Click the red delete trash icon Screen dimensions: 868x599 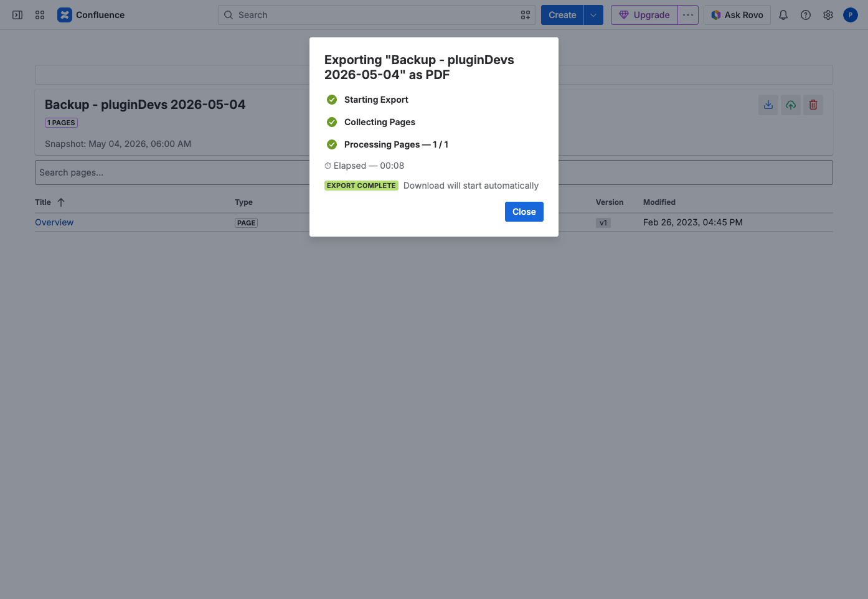click(x=813, y=105)
